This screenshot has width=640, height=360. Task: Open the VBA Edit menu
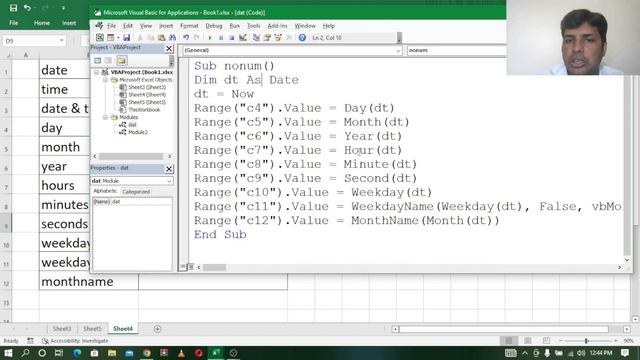coord(128,26)
